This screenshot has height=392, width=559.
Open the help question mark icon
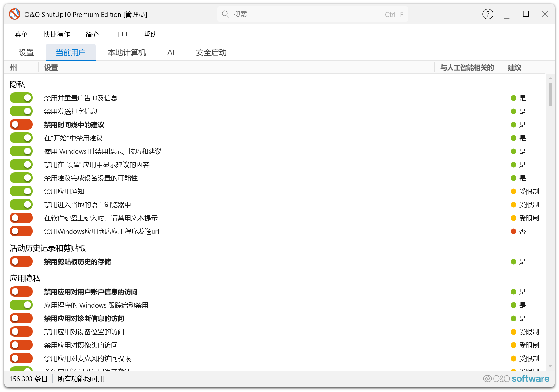(x=488, y=14)
